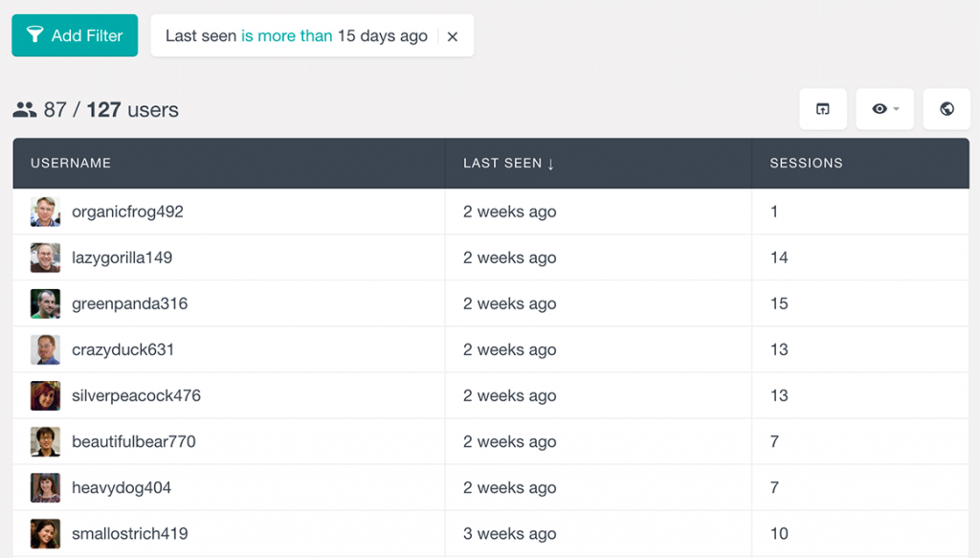Click the Add Filter button
This screenshot has width=980, height=558.
(x=74, y=34)
